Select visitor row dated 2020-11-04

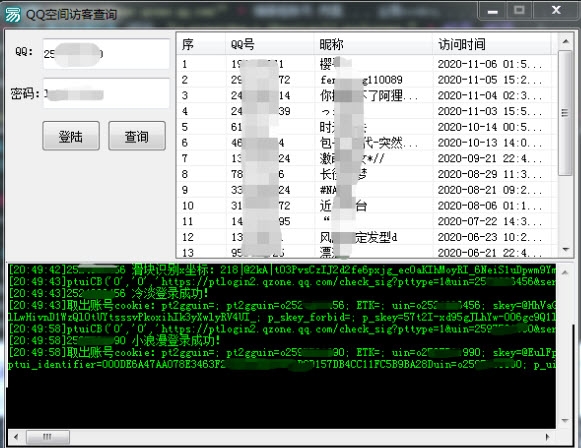pyautogui.click(x=367, y=96)
